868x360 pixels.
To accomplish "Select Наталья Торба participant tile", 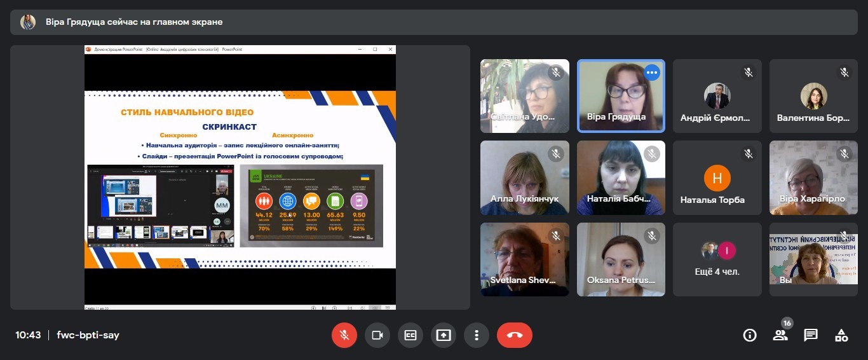I will click(717, 178).
